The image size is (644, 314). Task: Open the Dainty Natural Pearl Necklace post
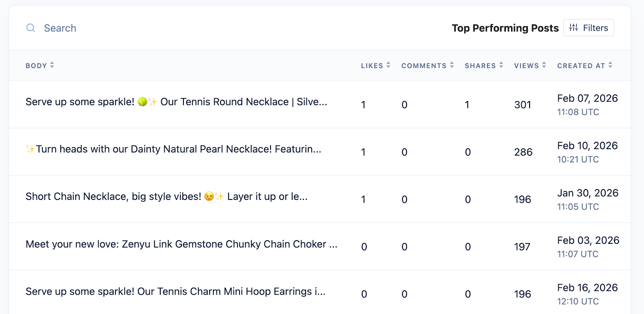[173, 149]
